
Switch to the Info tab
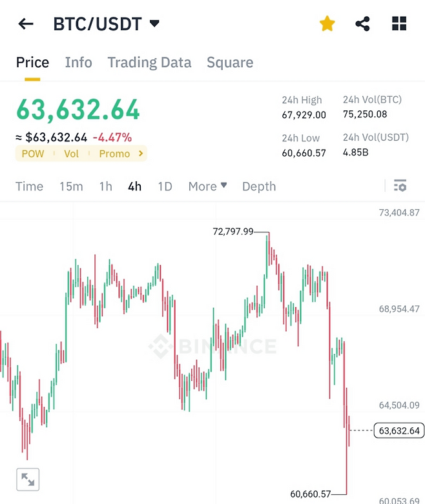(78, 63)
